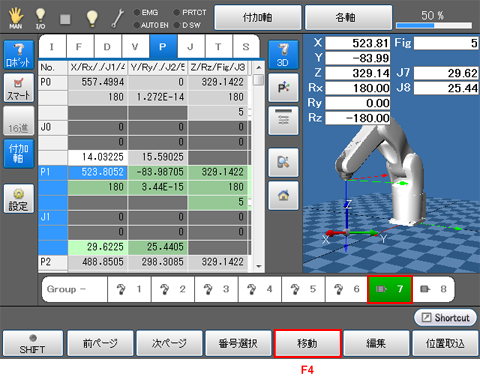Viewport: 480px width, 376px height.
Task: Click the MAN hand mode icon
Action: tap(15, 18)
